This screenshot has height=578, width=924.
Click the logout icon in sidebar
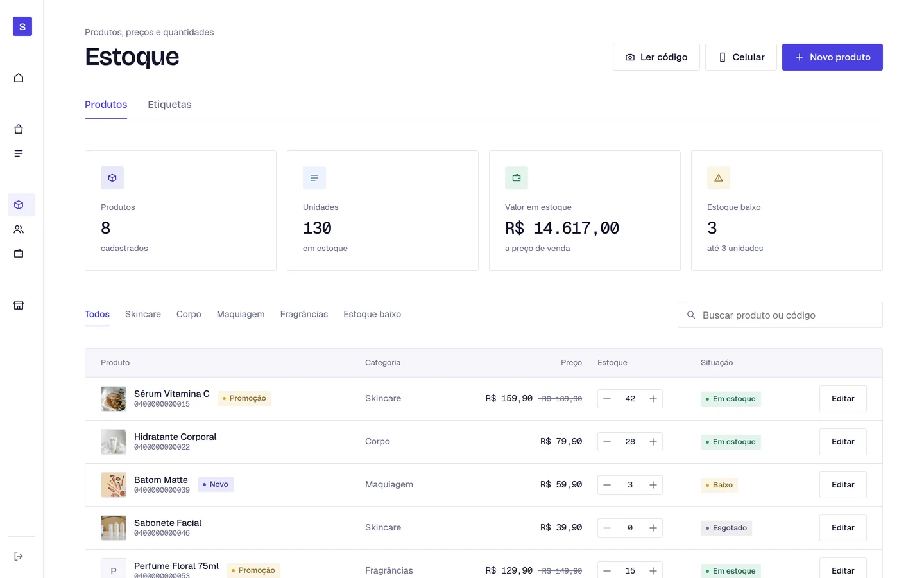19,556
